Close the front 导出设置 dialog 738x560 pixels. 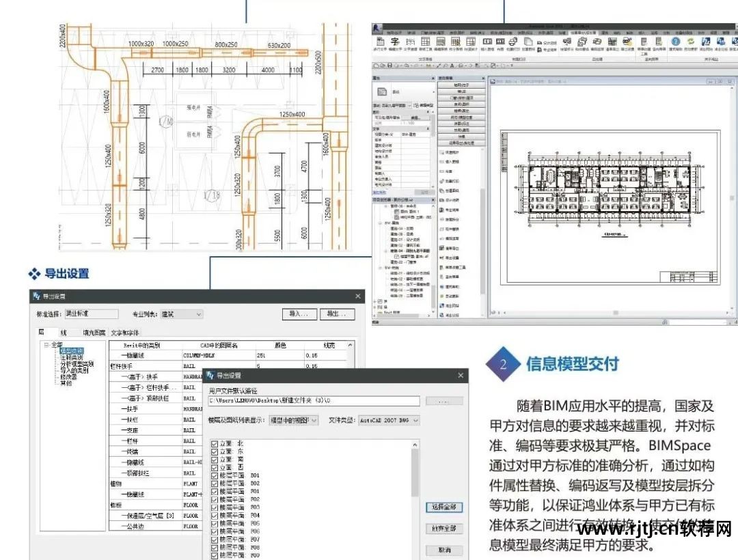[461, 375]
